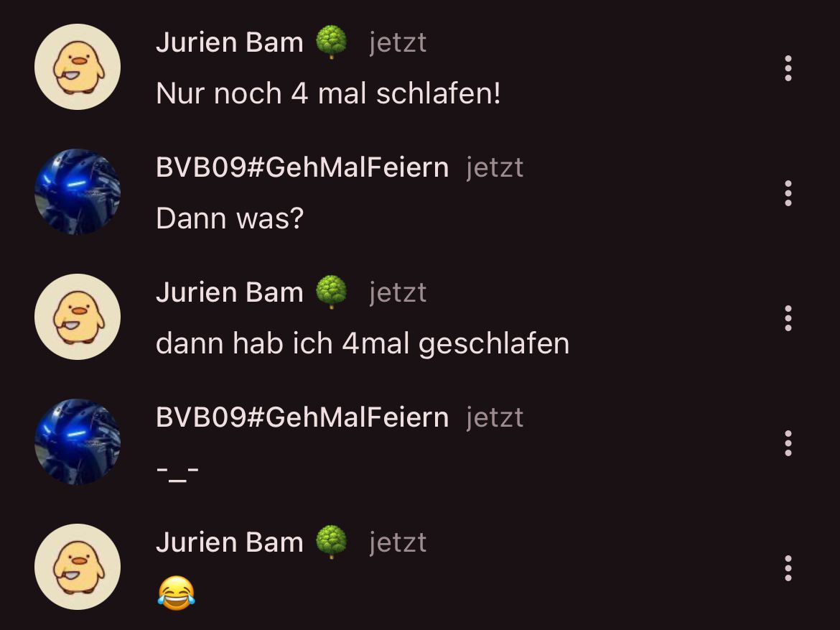This screenshot has width=840, height=630.
Task: Click "jetzt" timestamp above "Dann was?"
Action: coord(495,168)
